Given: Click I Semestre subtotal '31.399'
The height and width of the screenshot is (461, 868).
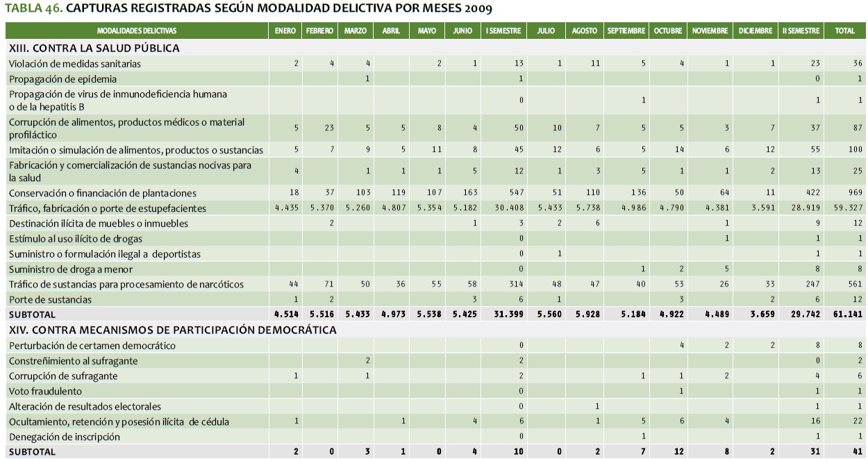Looking at the screenshot, I should (x=508, y=315).
